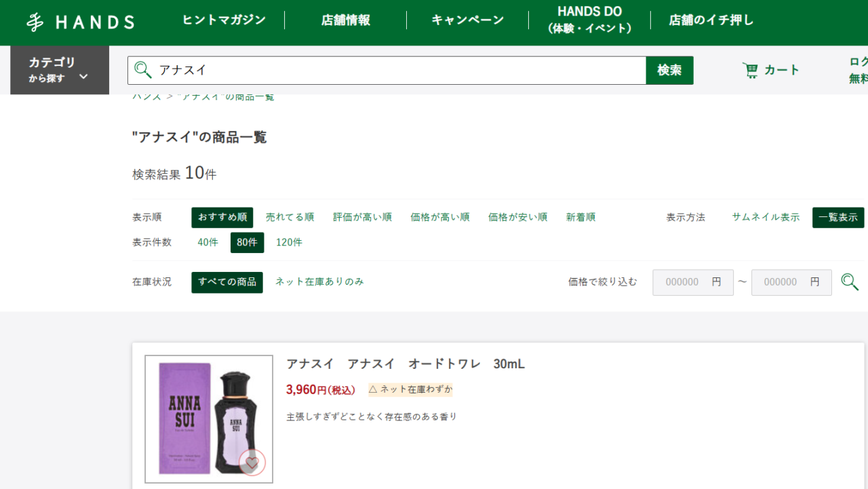Sort by 新着順
The image size is (868, 489).
[x=581, y=218]
